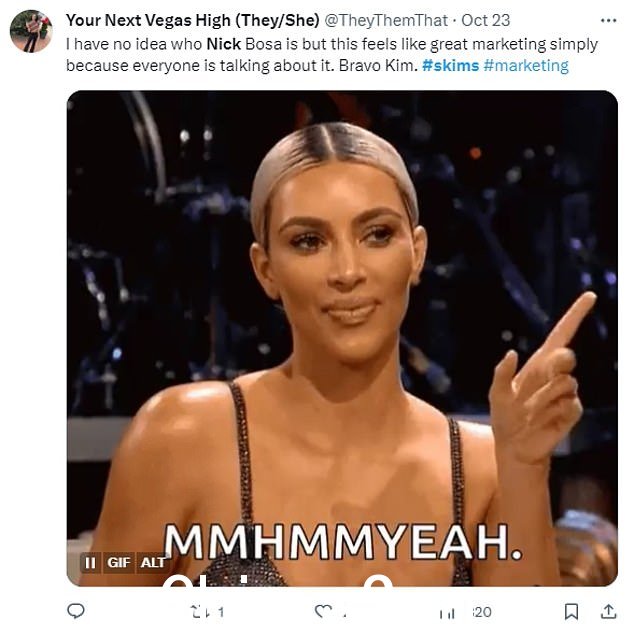Open the #marketing hashtag
Image resolution: width=634 pixels, height=634 pixels.
click(526, 66)
